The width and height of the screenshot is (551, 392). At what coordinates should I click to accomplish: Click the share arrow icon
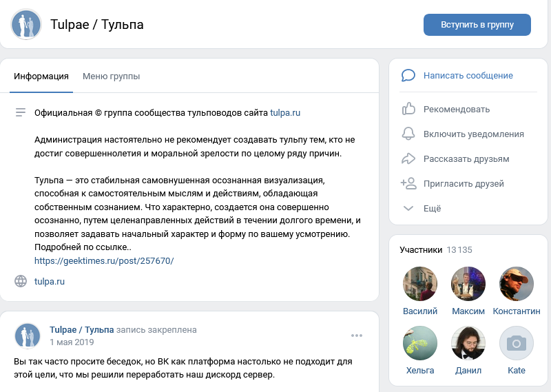pyautogui.click(x=408, y=158)
